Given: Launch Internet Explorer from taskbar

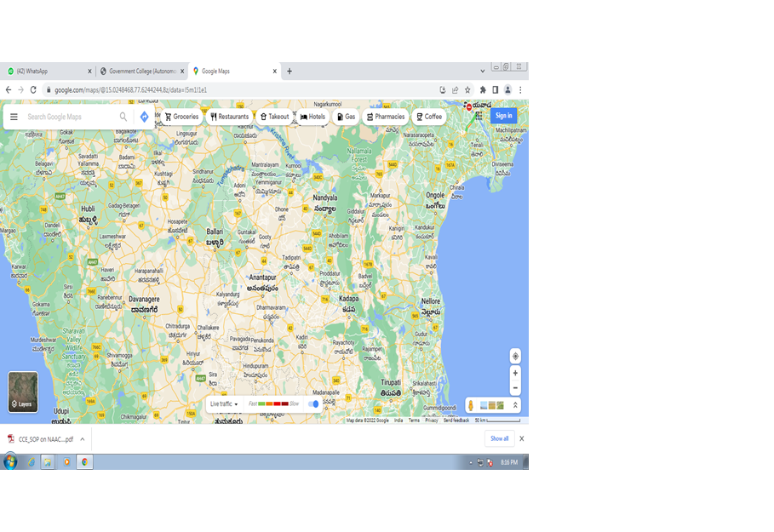Looking at the screenshot, I should (32, 462).
